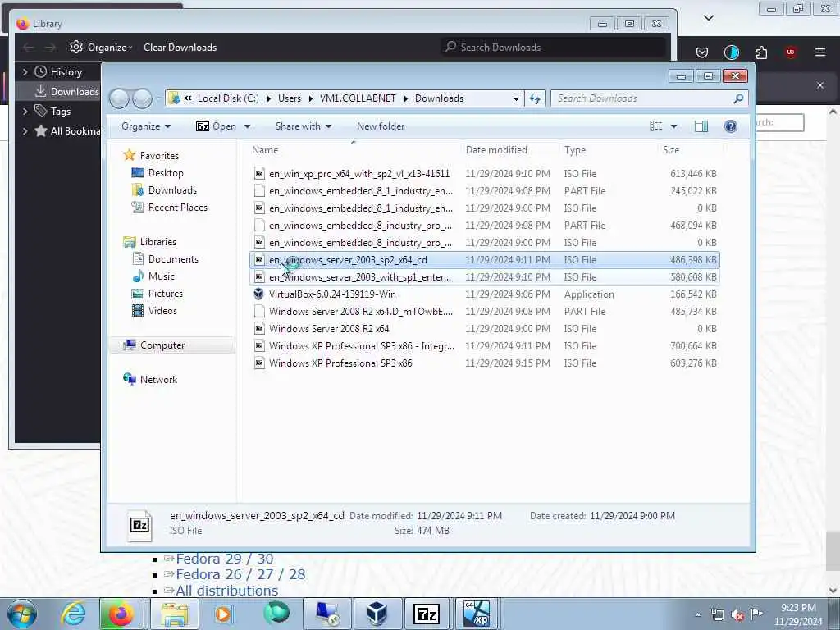This screenshot has width=840, height=630.
Task: Select en_win_xp_pro_x64_with_sp2_vl_x13-41611 file
Action: point(484,174)
